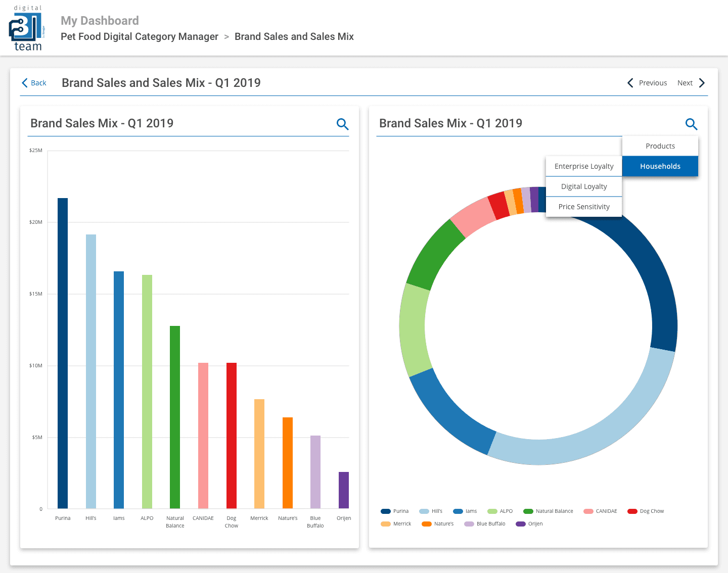Click the CANIDAE pink bar
Screen dimensions: 728x573
click(x=203, y=436)
